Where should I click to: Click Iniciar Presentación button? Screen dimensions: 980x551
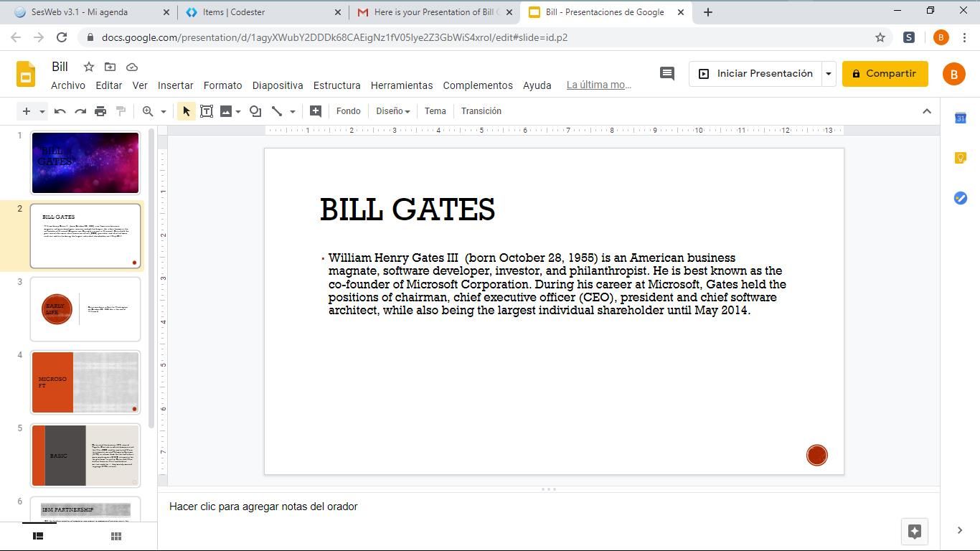[x=755, y=73]
